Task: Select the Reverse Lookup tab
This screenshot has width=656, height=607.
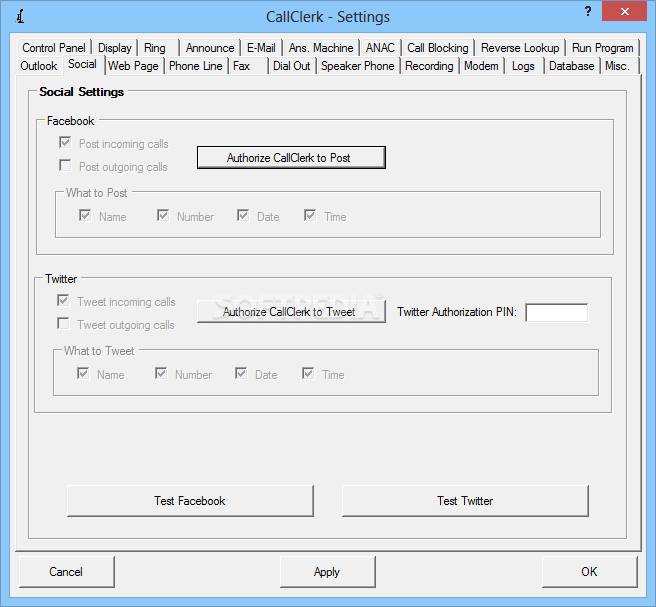Action: click(x=520, y=48)
